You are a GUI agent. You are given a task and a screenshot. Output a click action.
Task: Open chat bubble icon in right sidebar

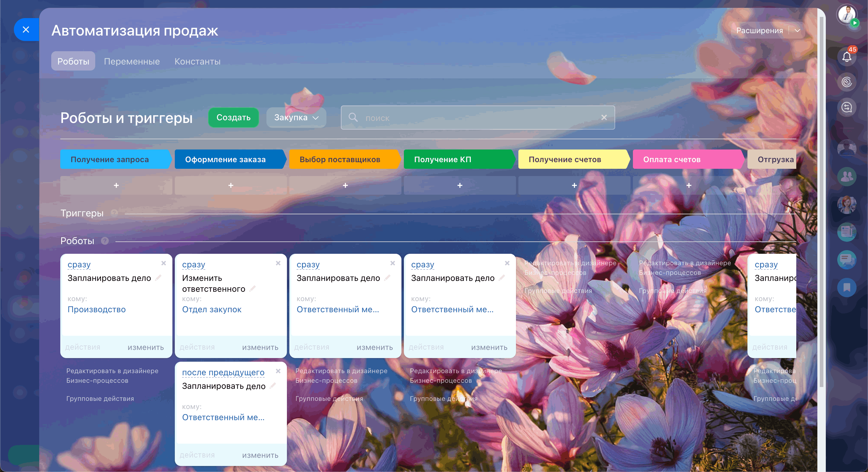click(x=846, y=260)
